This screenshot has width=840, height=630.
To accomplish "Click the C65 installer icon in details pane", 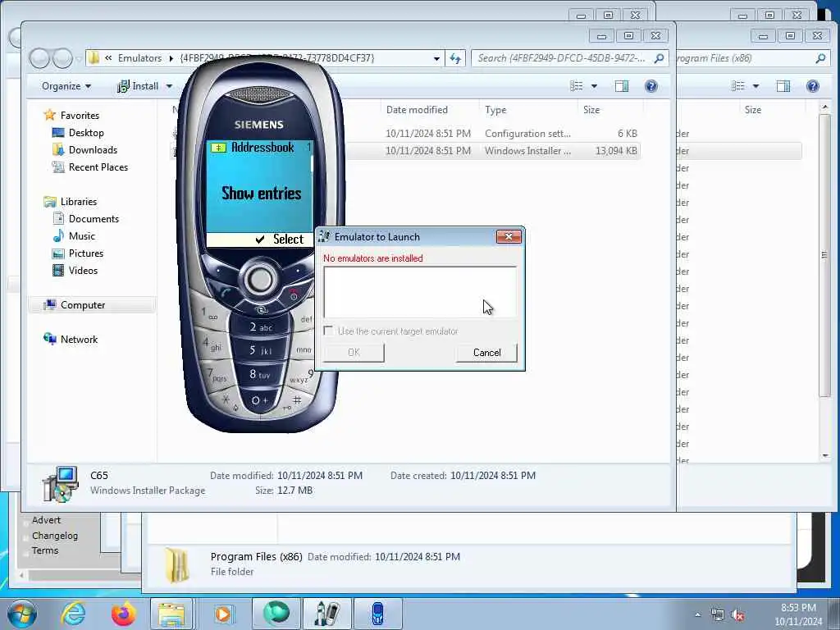I will (x=60, y=483).
